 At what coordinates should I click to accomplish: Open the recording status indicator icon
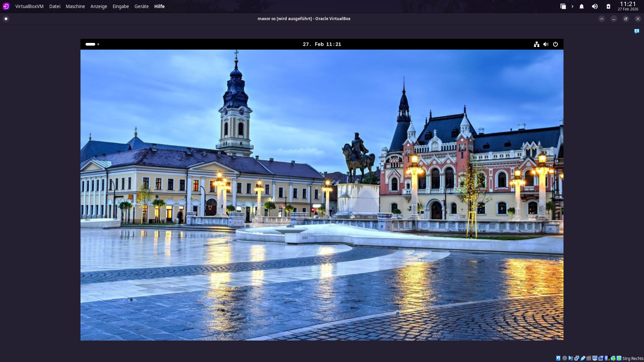pyautogui.click(x=601, y=358)
